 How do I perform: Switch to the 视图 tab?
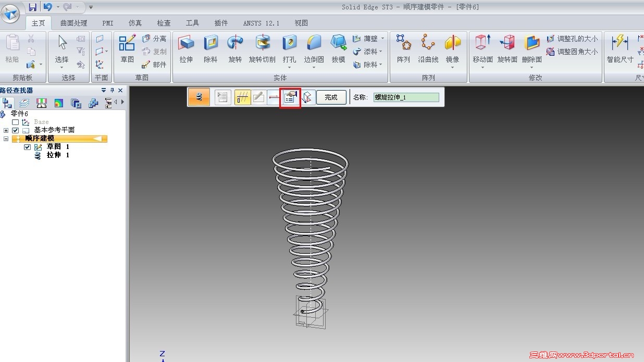(x=301, y=23)
